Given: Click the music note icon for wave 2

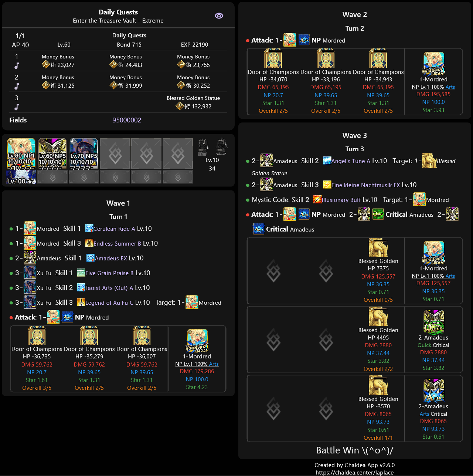Looking at the screenshot, I should pos(17,86).
